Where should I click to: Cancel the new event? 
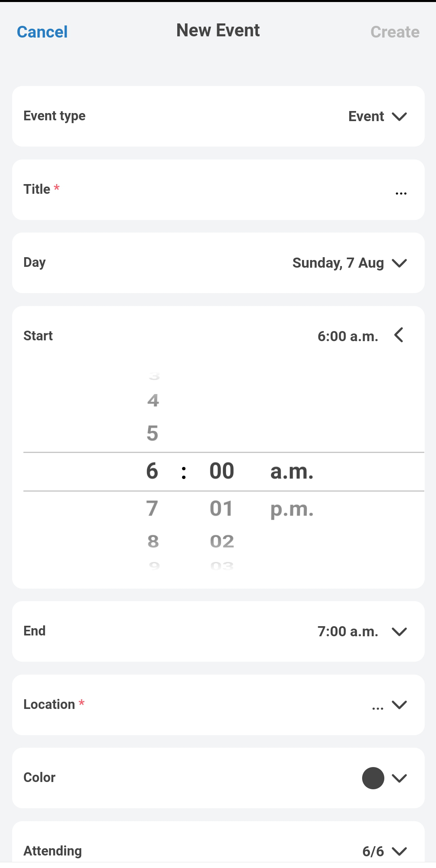tap(42, 32)
